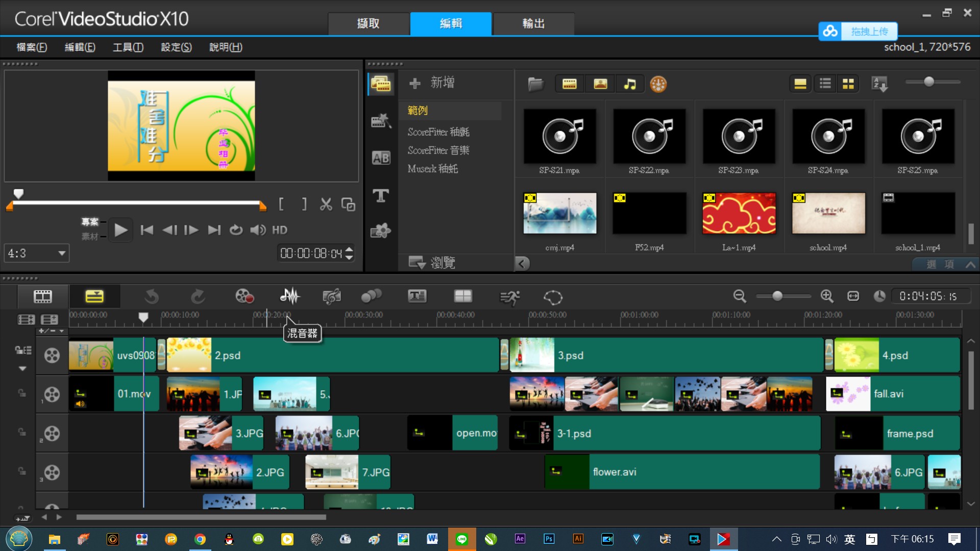Toggle show photos filter in library
Screen dimensions: 980x551
(x=600, y=84)
